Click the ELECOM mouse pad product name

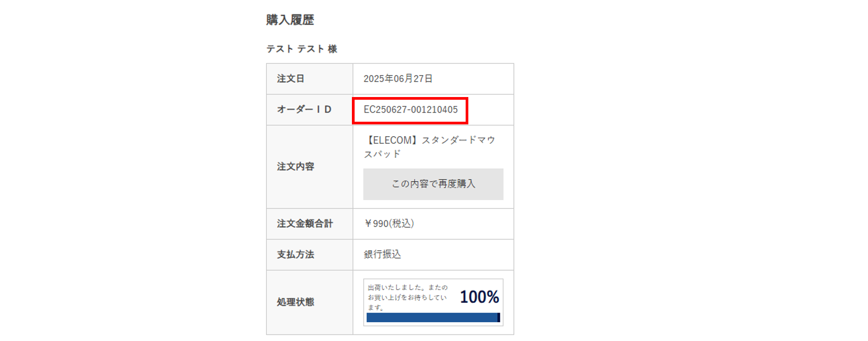click(430, 146)
